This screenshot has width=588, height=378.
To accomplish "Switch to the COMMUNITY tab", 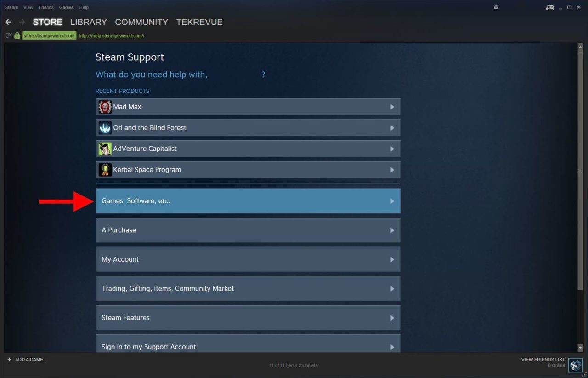I will [141, 22].
